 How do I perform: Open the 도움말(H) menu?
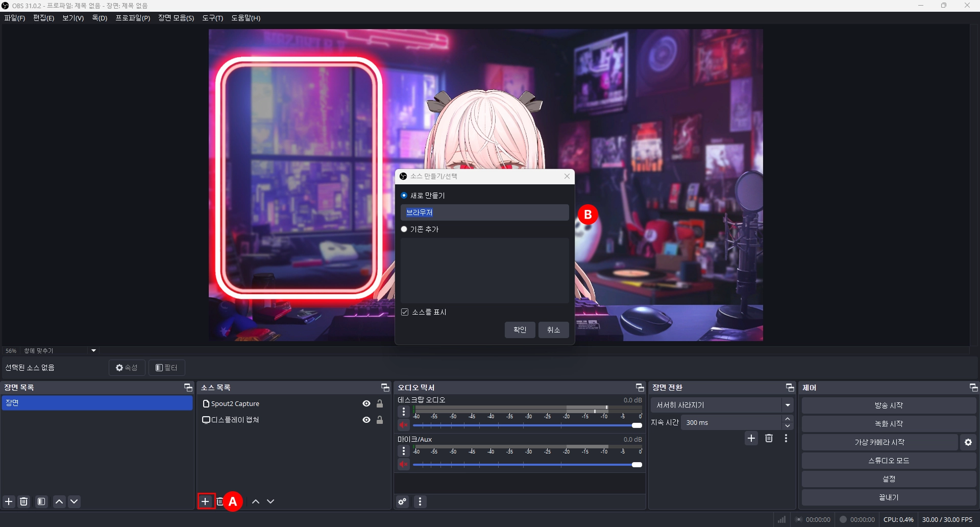tap(246, 18)
